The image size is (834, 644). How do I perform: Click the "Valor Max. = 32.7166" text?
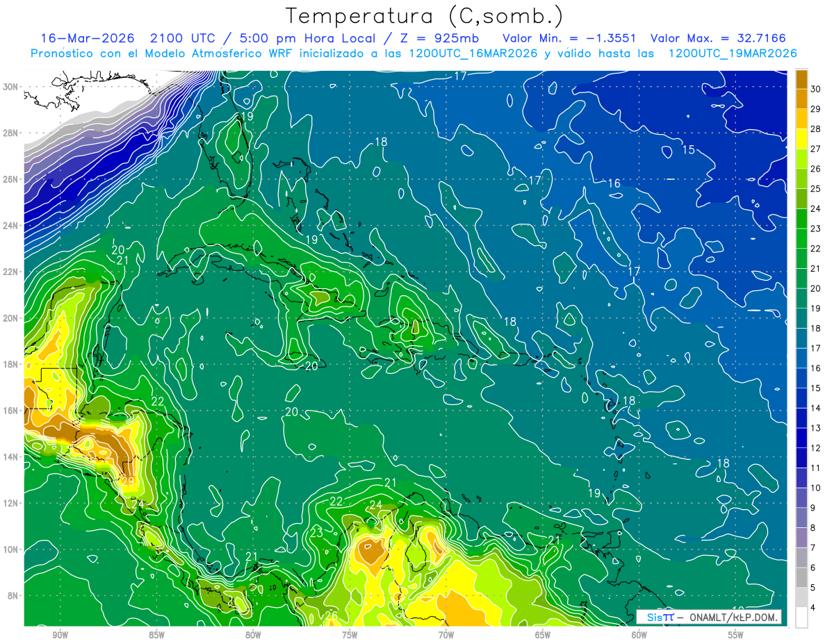pyautogui.click(x=718, y=38)
